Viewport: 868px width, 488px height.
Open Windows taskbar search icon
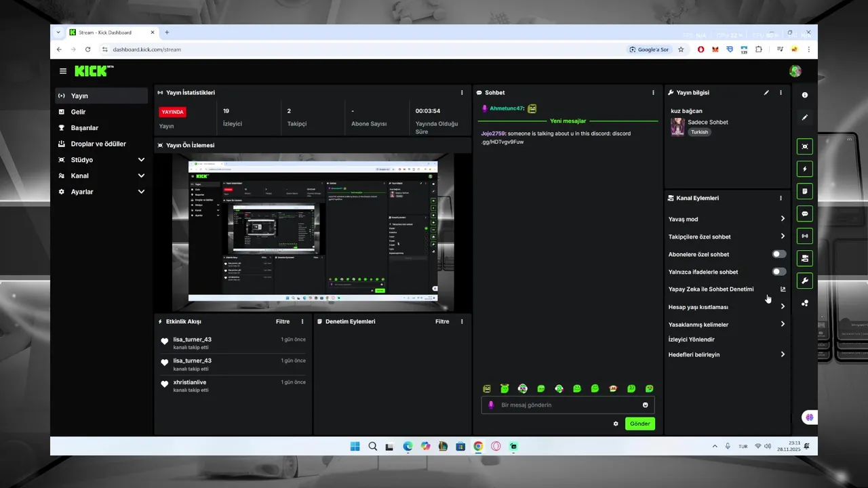point(372,446)
